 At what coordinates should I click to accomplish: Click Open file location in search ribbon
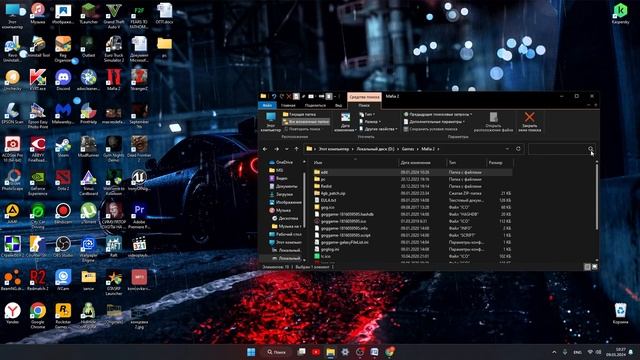click(493, 122)
